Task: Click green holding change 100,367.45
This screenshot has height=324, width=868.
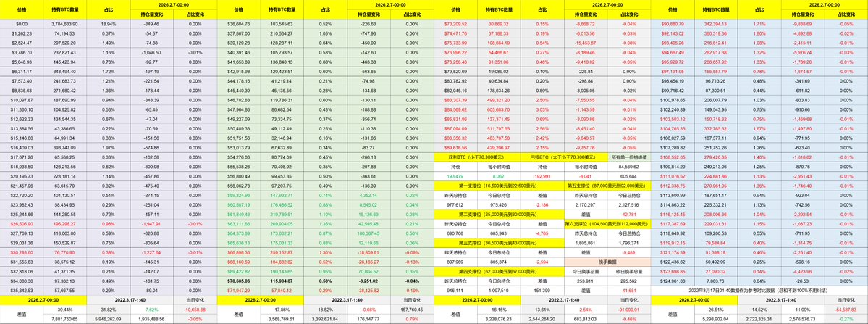Action: [x=368, y=235]
